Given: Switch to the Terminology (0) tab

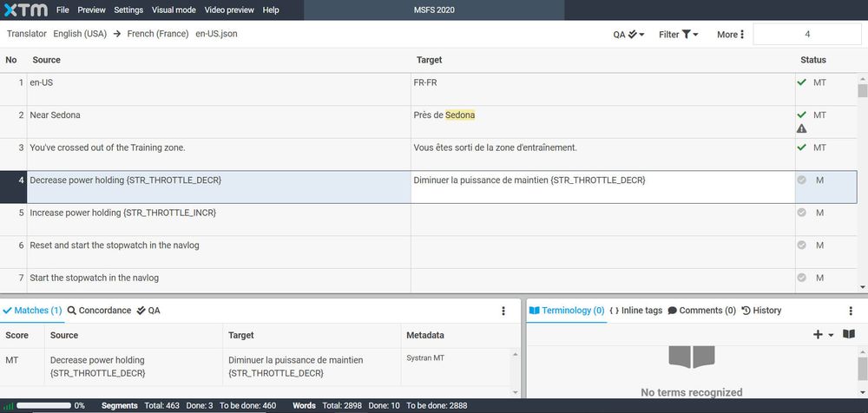Looking at the screenshot, I should (566, 311).
